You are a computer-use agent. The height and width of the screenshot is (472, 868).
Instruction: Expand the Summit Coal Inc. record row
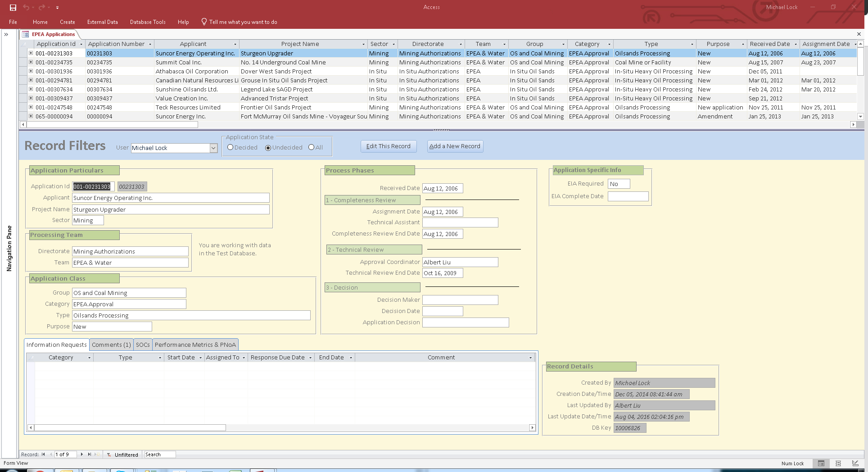point(31,62)
